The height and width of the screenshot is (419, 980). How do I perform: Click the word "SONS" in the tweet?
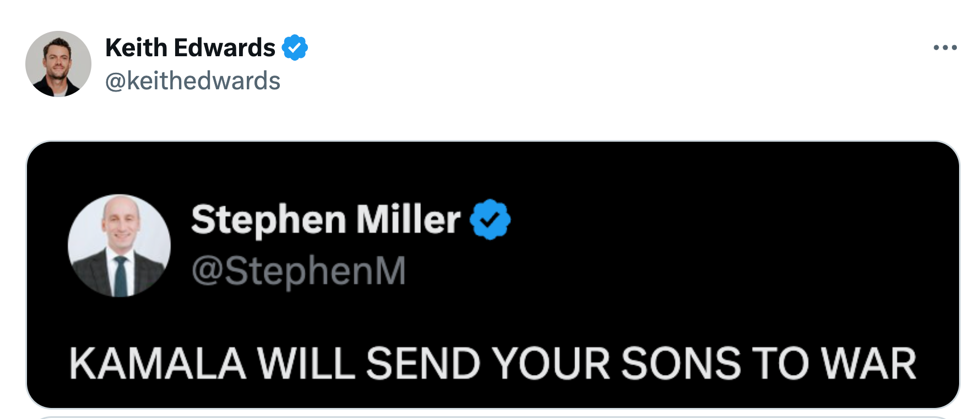(x=681, y=363)
